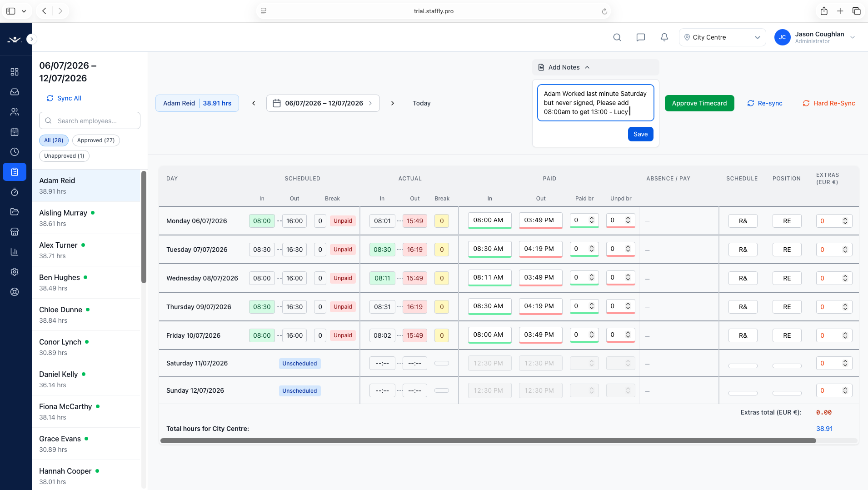868x490 pixels.
Task: Select the Unapproved (1) filter
Action: tap(64, 156)
